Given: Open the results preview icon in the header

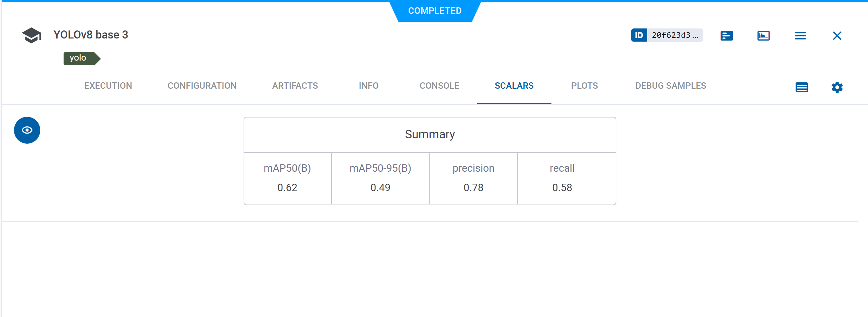Looking at the screenshot, I should (764, 35).
